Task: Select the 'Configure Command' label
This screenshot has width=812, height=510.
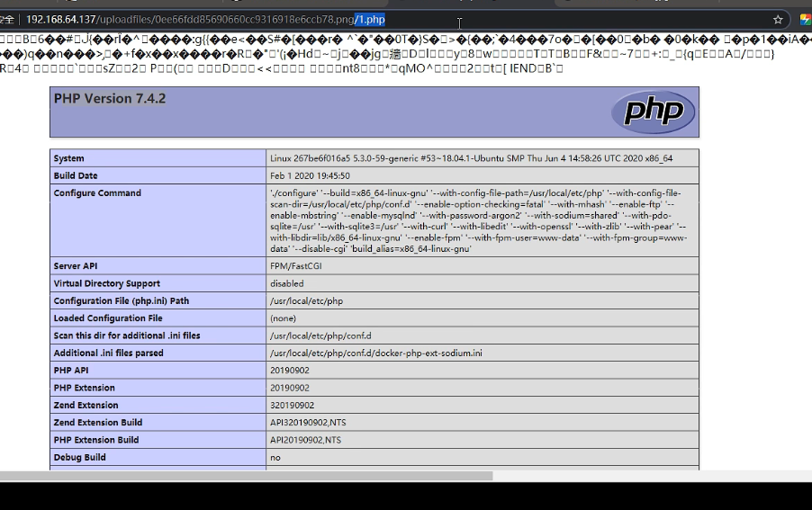Action: click(97, 192)
